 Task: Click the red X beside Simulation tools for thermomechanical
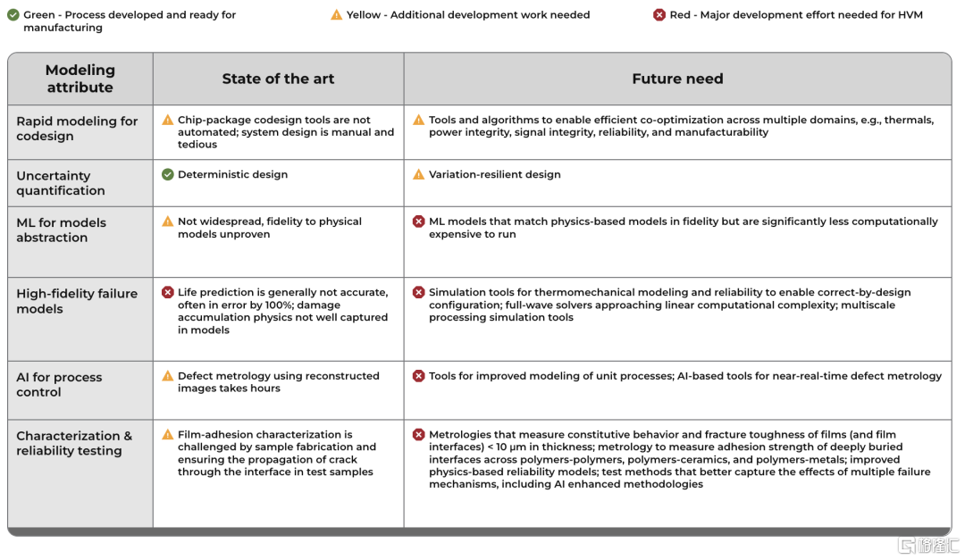(418, 292)
